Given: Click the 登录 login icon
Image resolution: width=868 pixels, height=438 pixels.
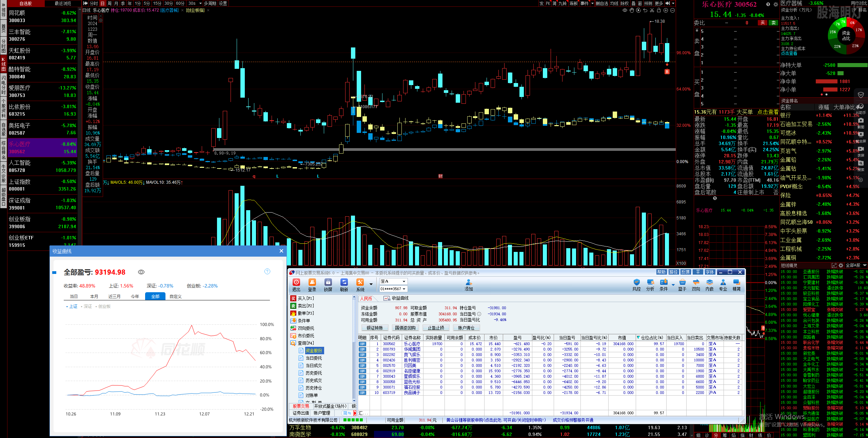Looking at the screenshot, I should coord(312,285).
